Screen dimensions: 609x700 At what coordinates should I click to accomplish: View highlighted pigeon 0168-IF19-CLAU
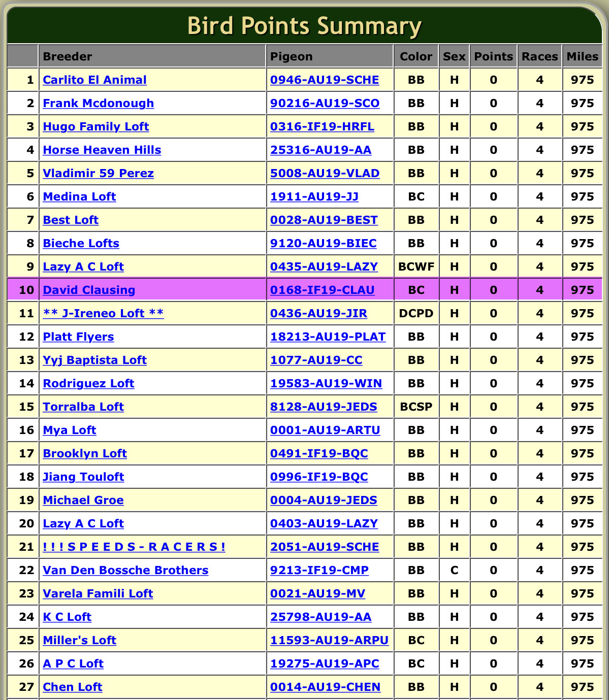(322, 290)
